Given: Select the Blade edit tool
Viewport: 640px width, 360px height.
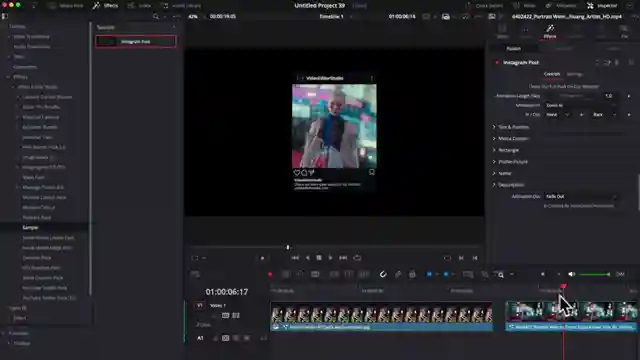Looking at the screenshot, I should (315, 274).
